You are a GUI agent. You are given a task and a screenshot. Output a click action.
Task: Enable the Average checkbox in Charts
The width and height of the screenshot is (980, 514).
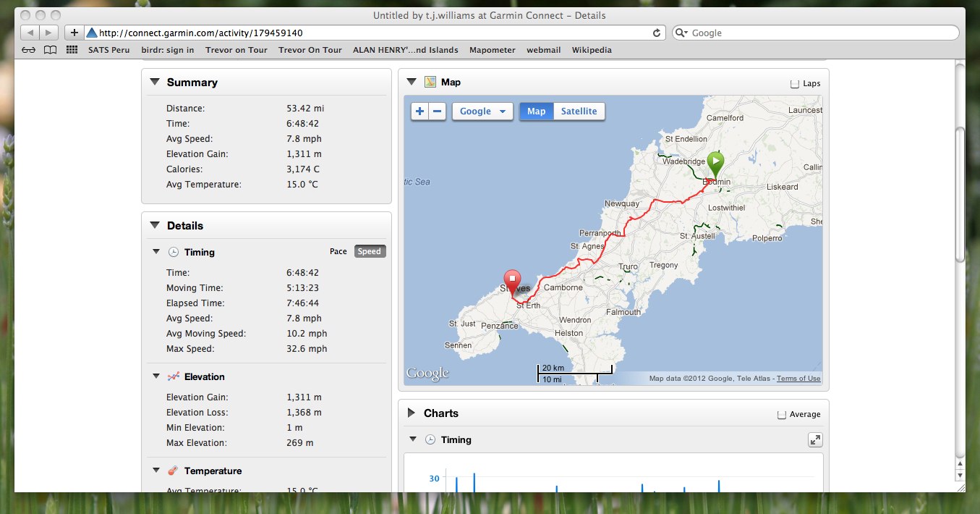(x=781, y=415)
